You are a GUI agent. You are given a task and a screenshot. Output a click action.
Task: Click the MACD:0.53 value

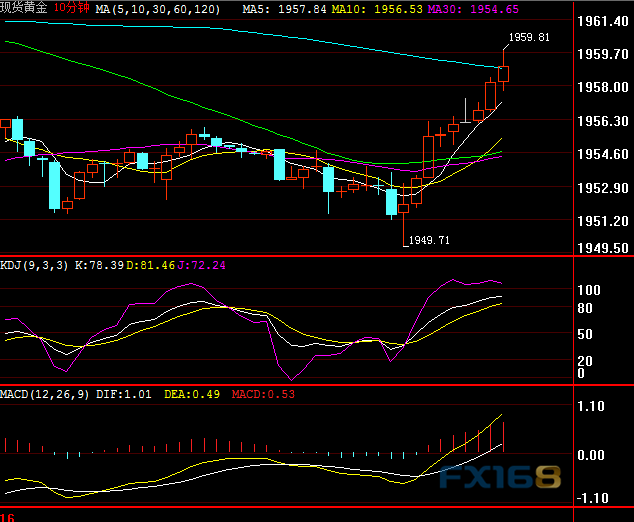[263, 394]
